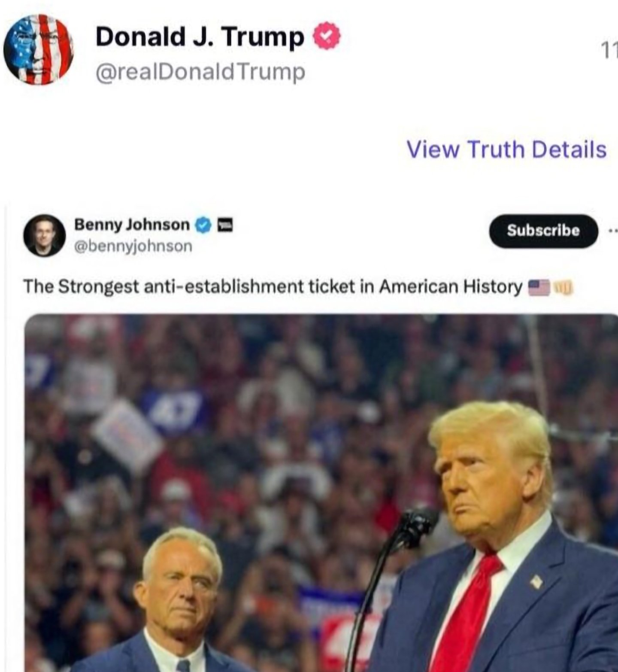Open the three-dot more options menu
This screenshot has width=618, height=672.
(613, 231)
